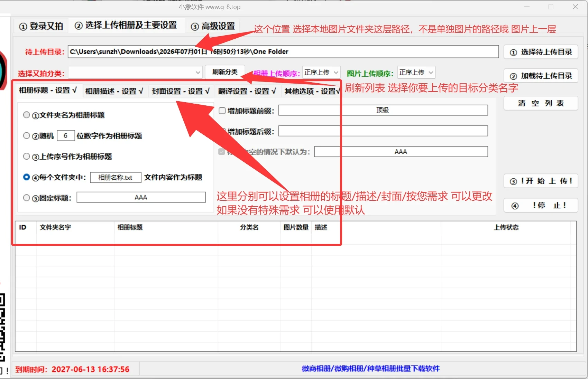Image resolution: width=588 pixels, height=379 pixels.
Task: Select the 相册标题 - 设置 sub-tab
Action: click(48, 90)
